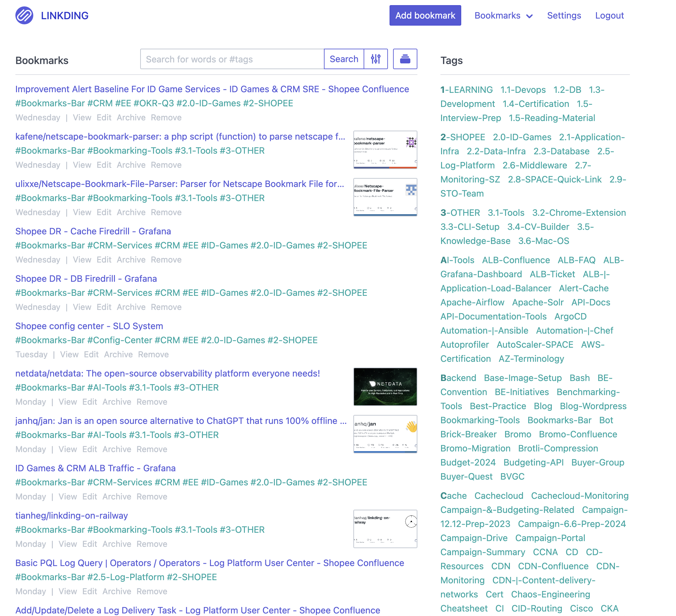Filter by 3.6-Mac-OS tag
The height and width of the screenshot is (616, 676).
click(x=543, y=241)
